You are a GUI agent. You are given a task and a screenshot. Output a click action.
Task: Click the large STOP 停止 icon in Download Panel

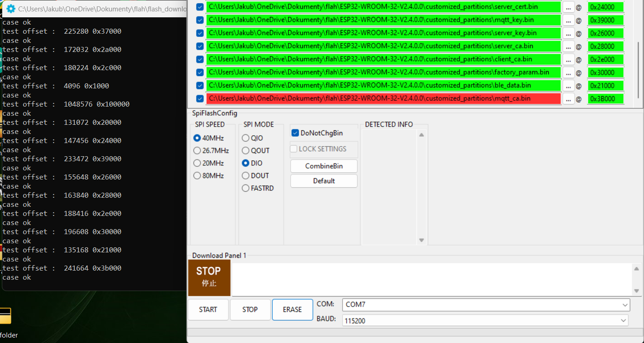point(209,277)
